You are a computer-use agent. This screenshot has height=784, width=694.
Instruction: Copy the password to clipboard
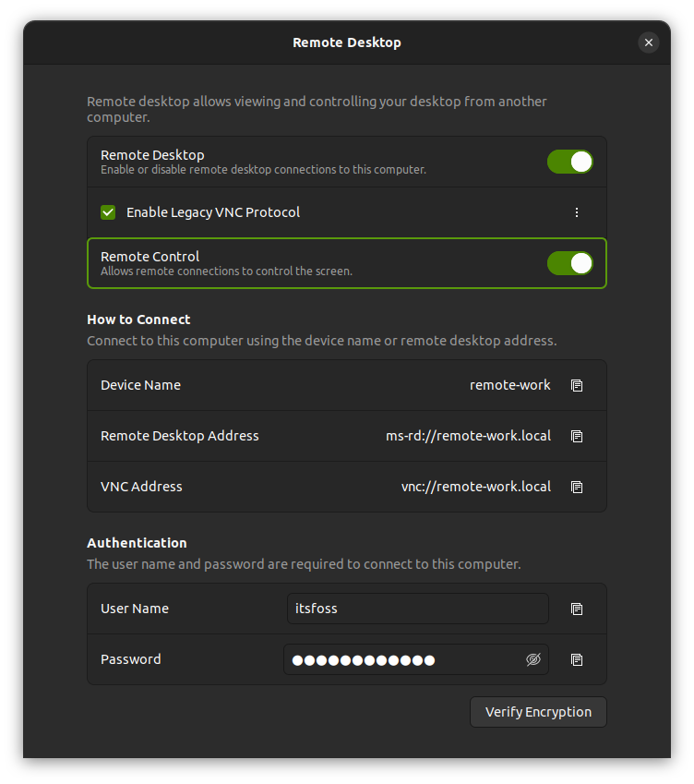tap(576, 659)
